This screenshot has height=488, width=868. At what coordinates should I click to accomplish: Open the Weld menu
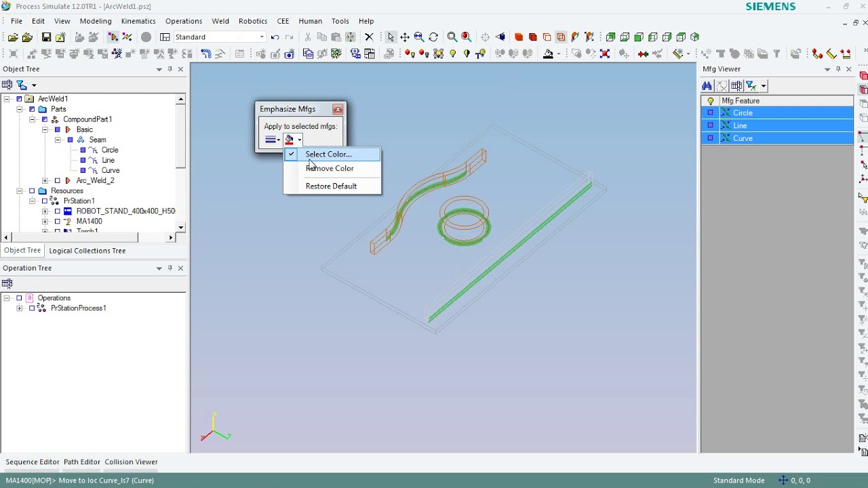pyautogui.click(x=220, y=21)
